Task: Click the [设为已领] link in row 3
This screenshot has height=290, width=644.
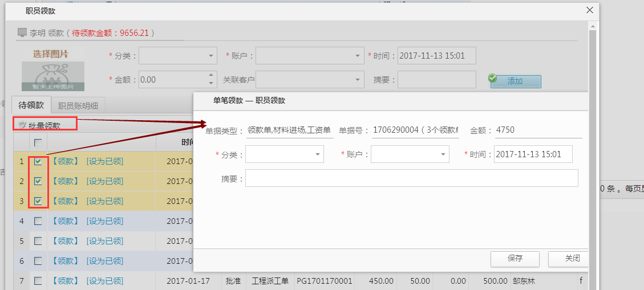Action: [x=104, y=201]
